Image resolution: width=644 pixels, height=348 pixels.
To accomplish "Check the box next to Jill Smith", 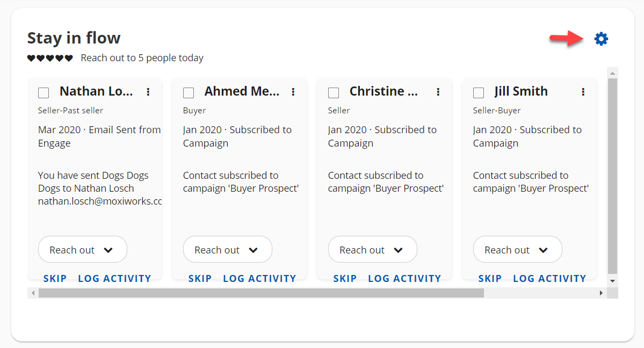I will point(479,93).
